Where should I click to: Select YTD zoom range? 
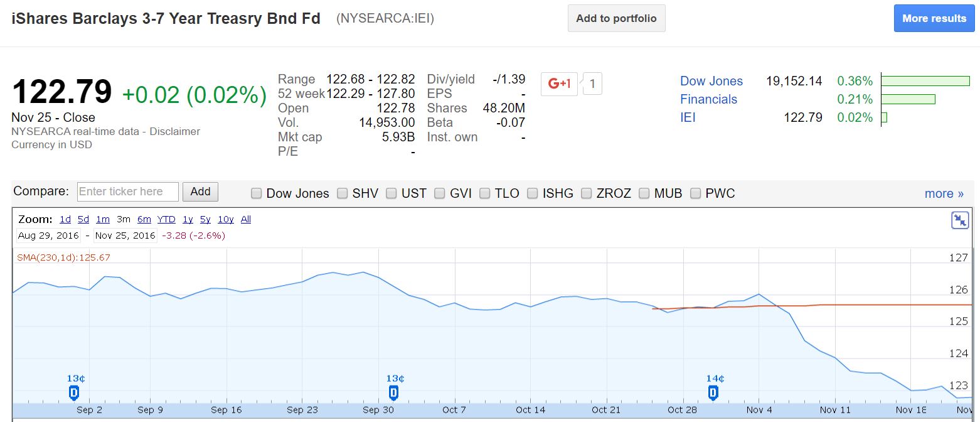[x=166, y=219]
